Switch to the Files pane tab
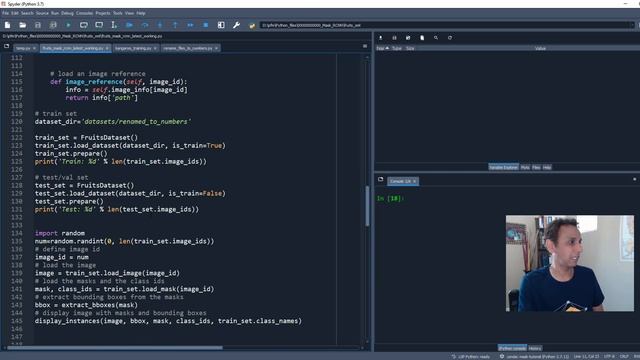The image size is (640, 360). click(536, 167)
